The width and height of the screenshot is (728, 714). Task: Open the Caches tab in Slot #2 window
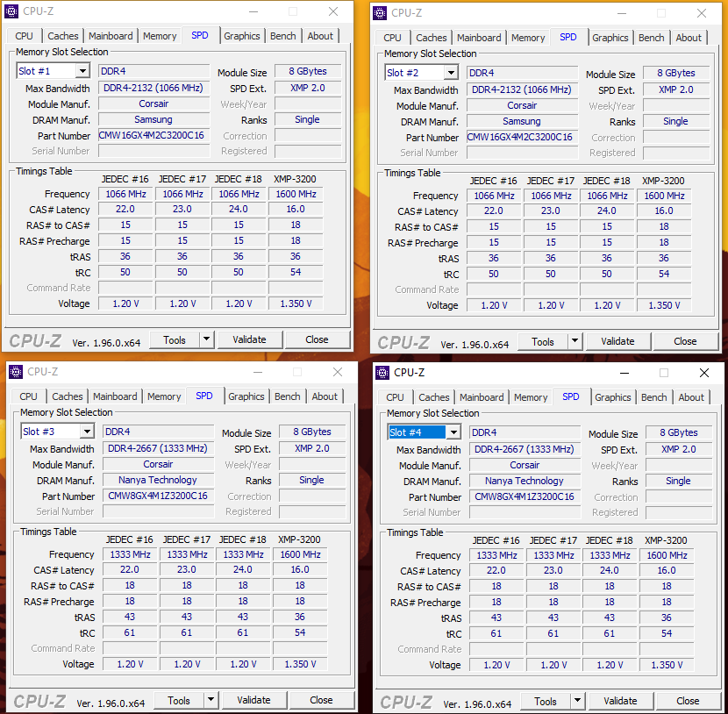pyautogui.click(x=432, y=38)
